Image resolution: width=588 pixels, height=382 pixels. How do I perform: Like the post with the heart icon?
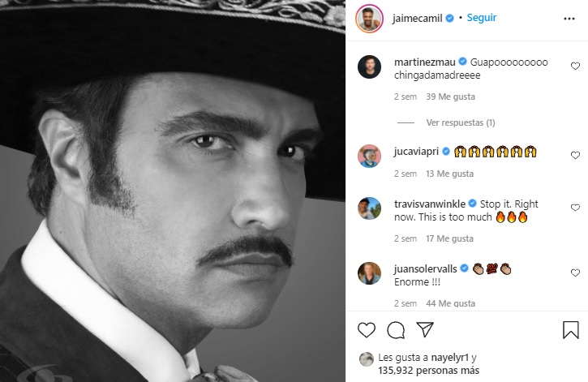(x=367, y=330)
